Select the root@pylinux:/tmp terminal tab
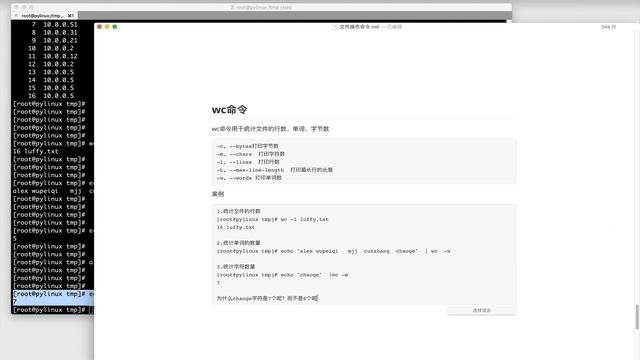640x360 pixels. pos(44,16)
